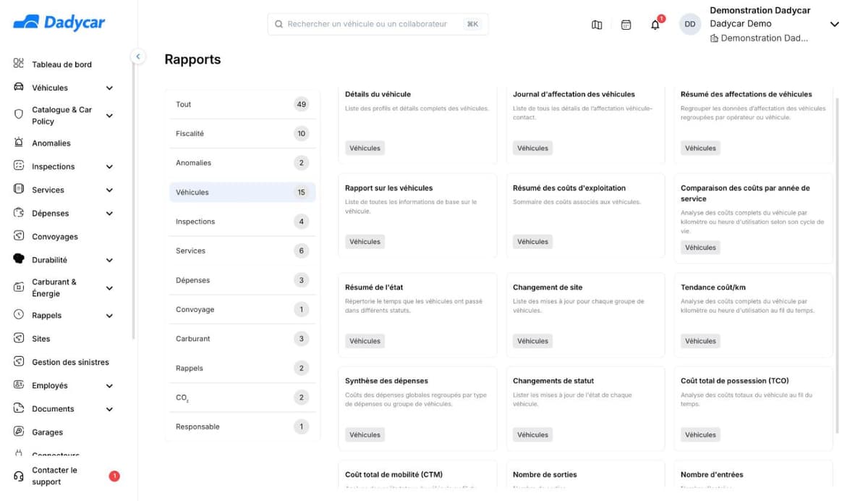Open Journal d'affectation des véhicules report
The width and height of the screenshot is (868, 501).
tap(585, 124)
